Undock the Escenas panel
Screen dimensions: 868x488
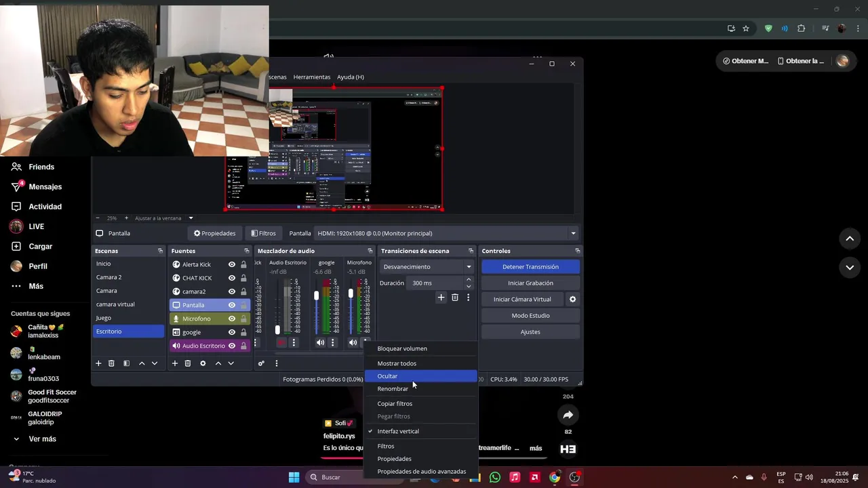click(x=161, y=251)
